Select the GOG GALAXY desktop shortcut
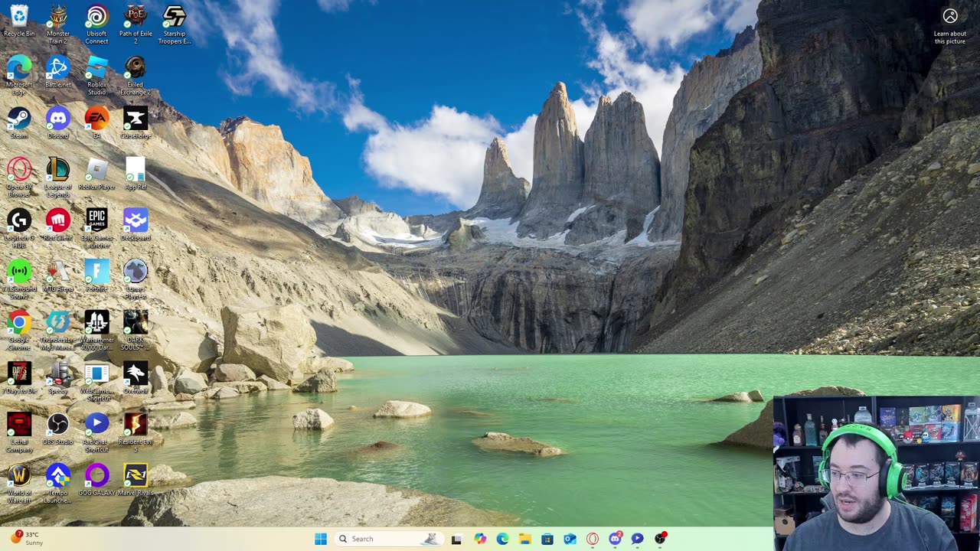Screen dimensions: 980x551 [96, 480]
